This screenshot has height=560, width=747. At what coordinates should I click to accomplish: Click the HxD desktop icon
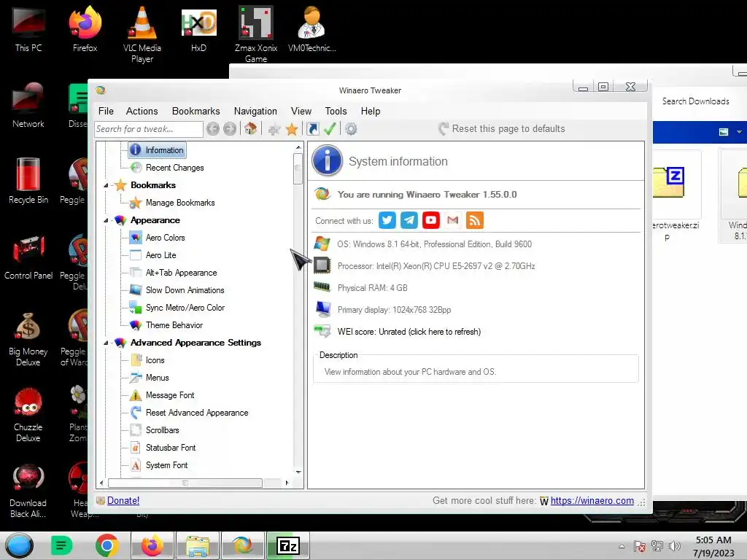tap(198, 29)
